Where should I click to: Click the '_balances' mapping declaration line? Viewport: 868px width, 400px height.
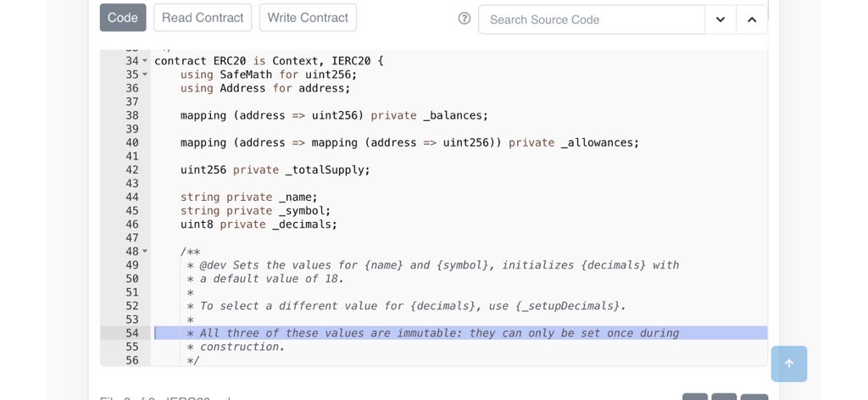334,115
